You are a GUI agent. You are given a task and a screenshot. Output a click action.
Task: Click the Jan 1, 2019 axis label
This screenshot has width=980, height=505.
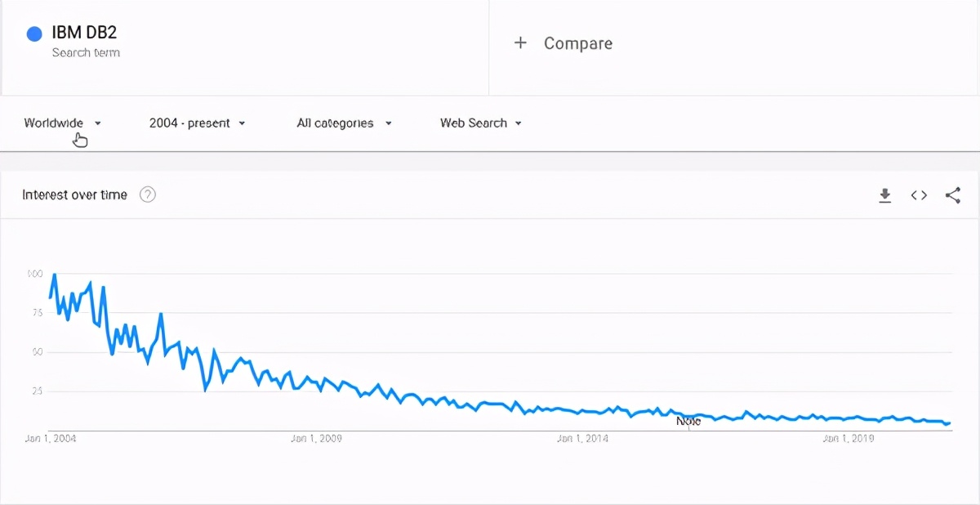849,439
